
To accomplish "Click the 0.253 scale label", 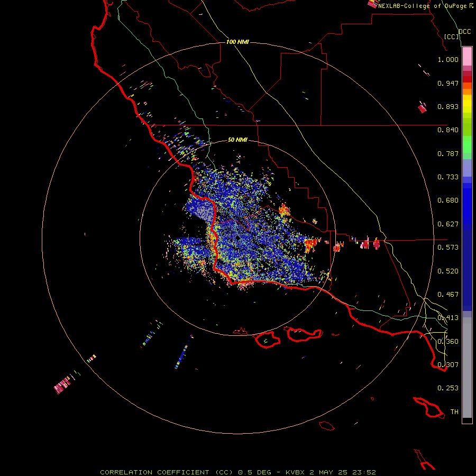I will pyautogui.click(x=448, y=388).
